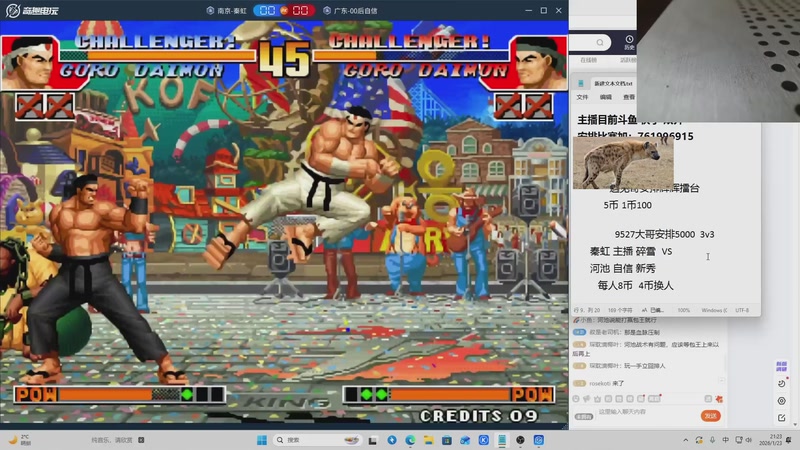Image resolution: width=800 pixels, height=450 pixels.
Task: Click the red gift icon in the chat toolbar
Action: point(719,399)
